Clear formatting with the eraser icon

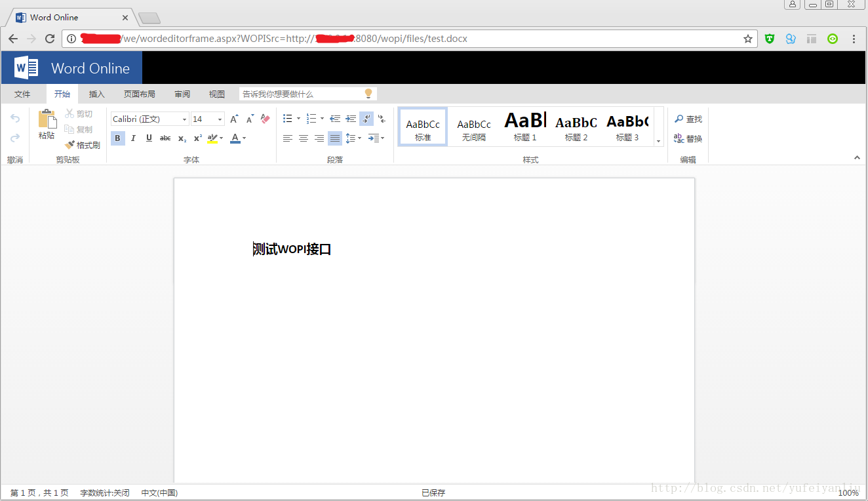tap(265, 119)
